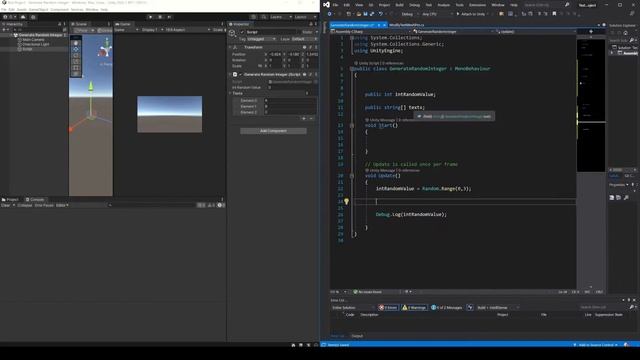Open the Tag dropdown in Inspector
The height and width of the screenshot is (360, 640).
coord(261,39)
